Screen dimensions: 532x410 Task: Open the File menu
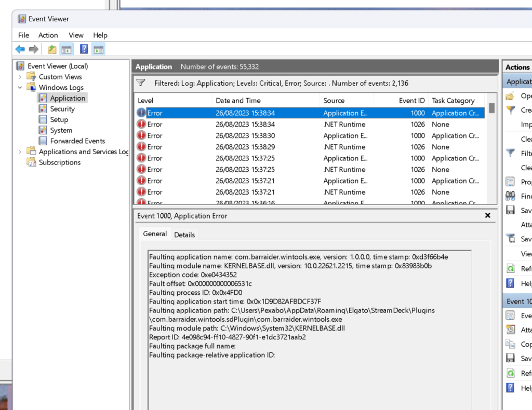pyautogui.click(x=24, y=35)
